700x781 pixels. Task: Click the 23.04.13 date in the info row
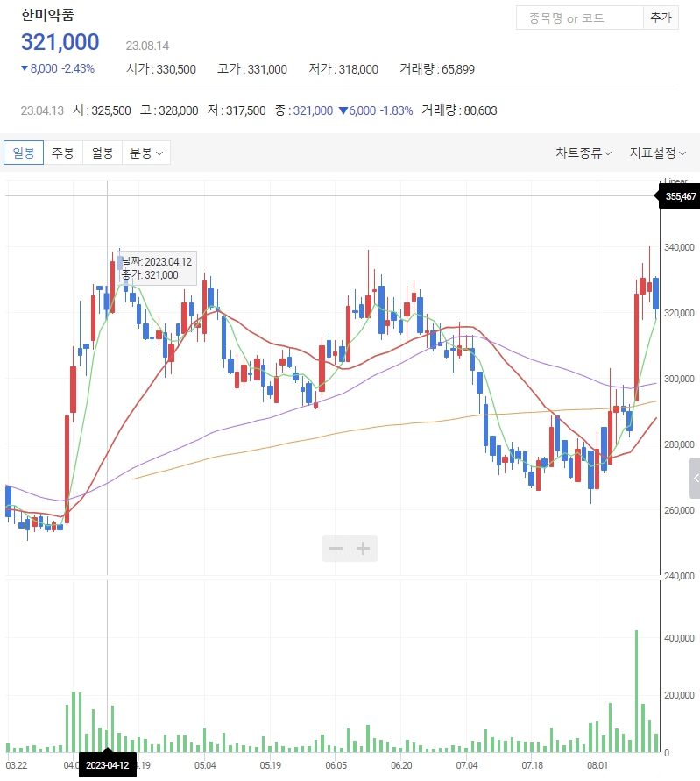pos(42,110)
